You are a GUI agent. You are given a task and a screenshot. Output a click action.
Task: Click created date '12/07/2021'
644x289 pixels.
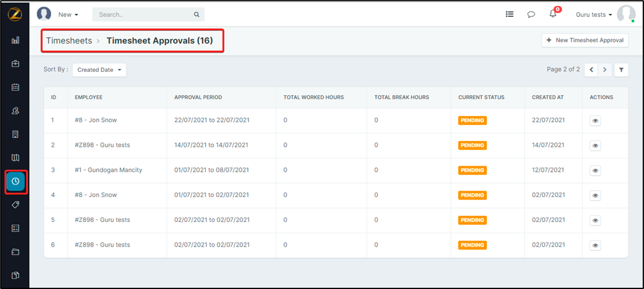[x=548, y=170]
